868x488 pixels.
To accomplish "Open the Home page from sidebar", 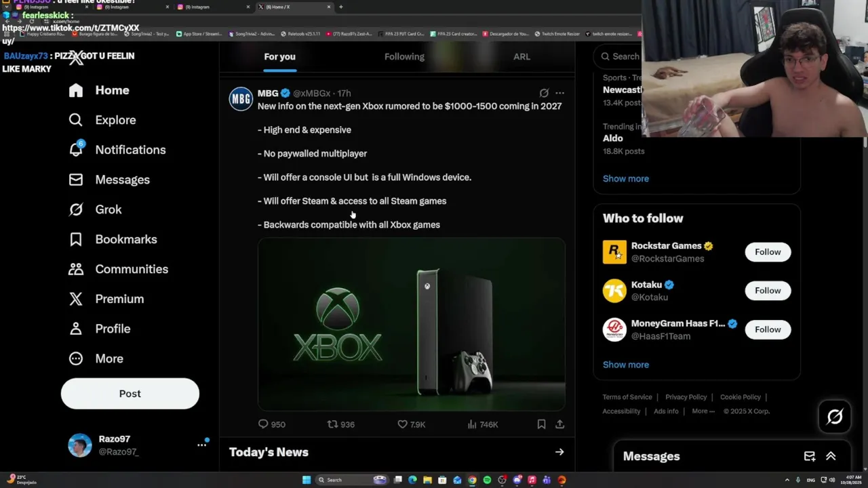I will 99,90.
